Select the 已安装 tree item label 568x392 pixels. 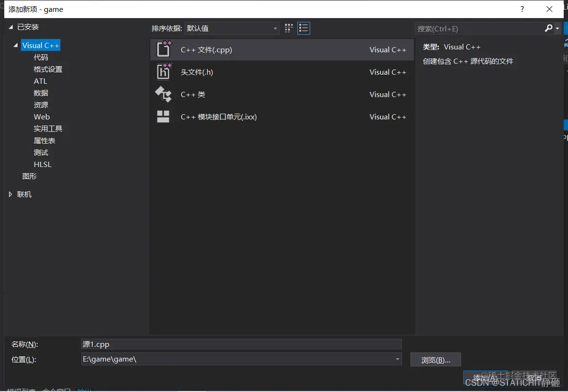tap(28, 27)
